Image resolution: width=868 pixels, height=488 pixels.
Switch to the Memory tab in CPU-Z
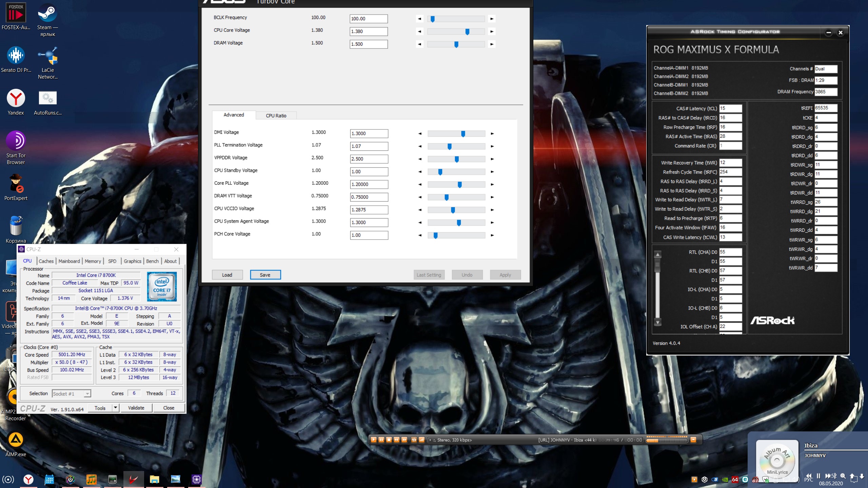[x=93, y=261]
